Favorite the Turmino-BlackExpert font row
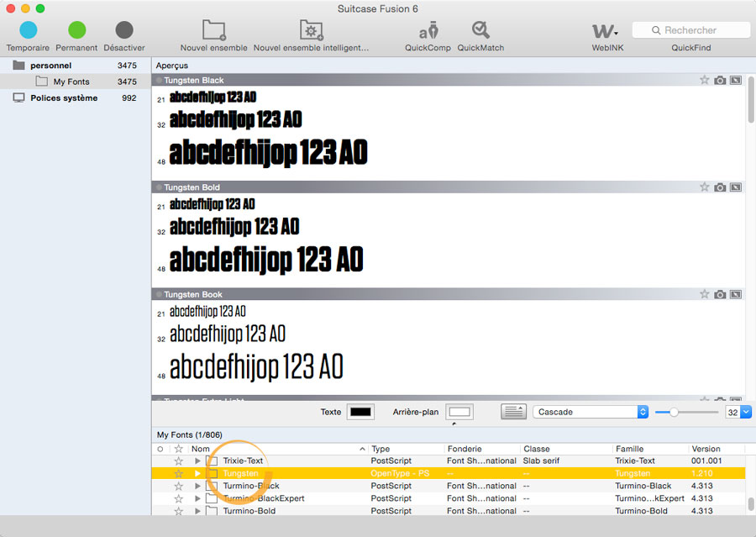The width and height of the screenshot is (756, 537). 178,498
